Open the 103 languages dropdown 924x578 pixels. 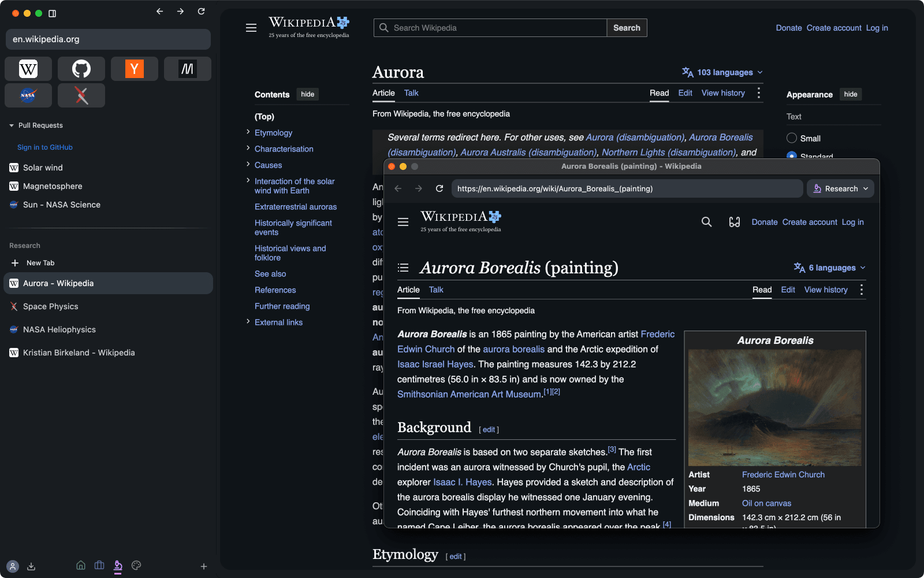(722, 72)
